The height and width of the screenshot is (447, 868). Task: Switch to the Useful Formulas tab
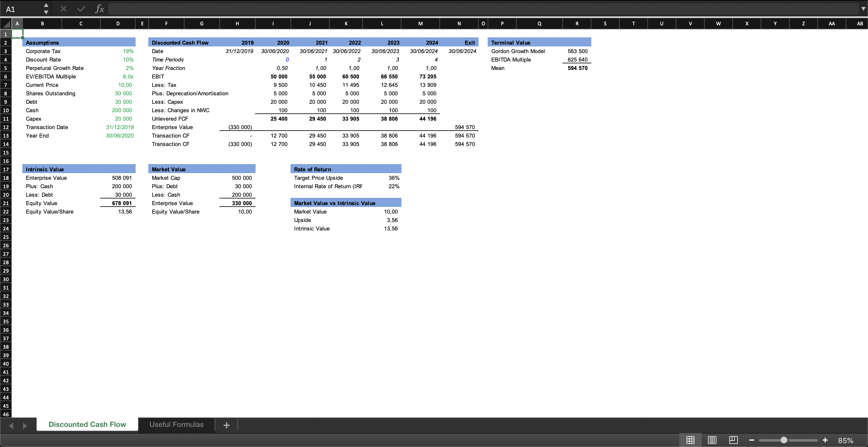point(177,424)
